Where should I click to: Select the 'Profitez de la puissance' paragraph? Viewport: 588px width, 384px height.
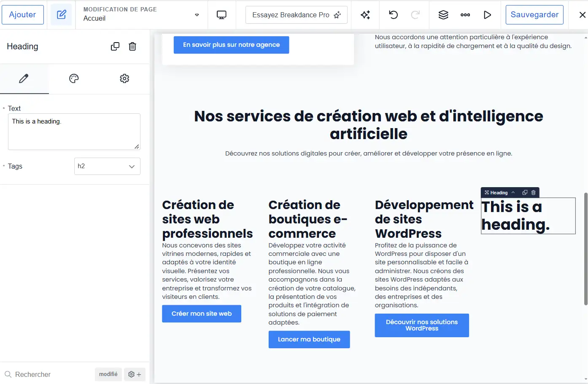(422, 275)
